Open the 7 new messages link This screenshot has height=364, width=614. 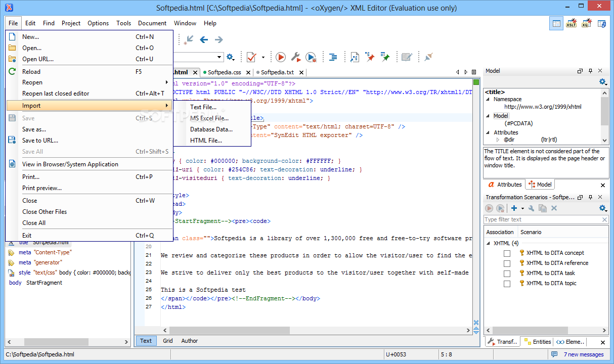[584, 354]
